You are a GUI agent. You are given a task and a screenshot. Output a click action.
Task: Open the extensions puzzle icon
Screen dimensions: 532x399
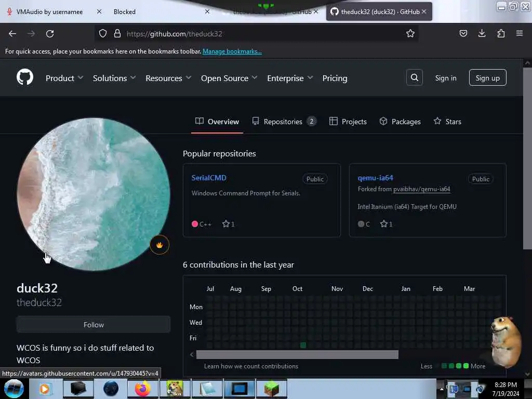[x=501, y=33]
